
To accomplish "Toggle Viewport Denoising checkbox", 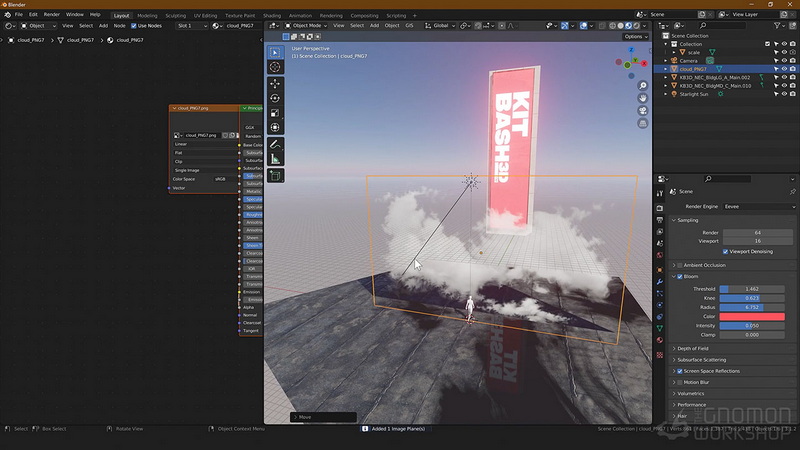I will point(725,252).
